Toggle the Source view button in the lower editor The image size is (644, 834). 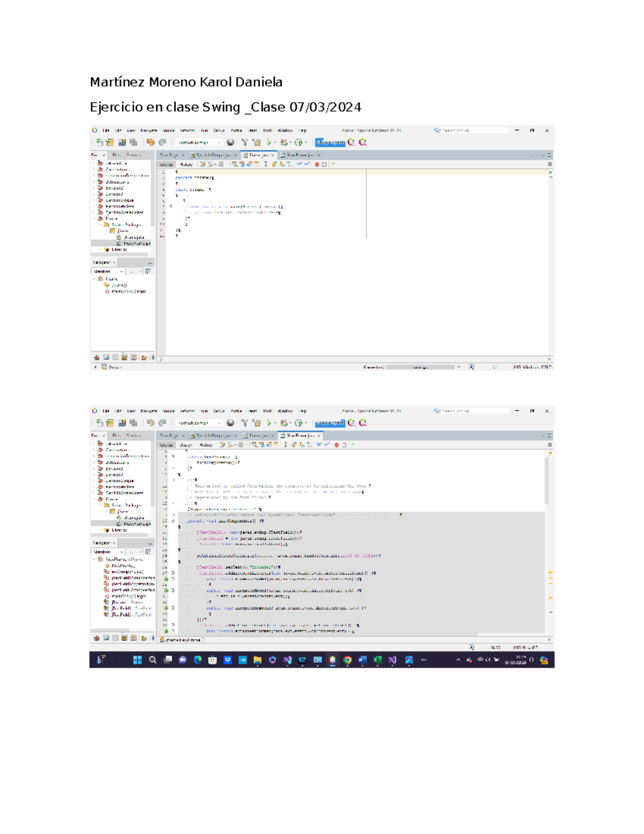pos(166,445)
